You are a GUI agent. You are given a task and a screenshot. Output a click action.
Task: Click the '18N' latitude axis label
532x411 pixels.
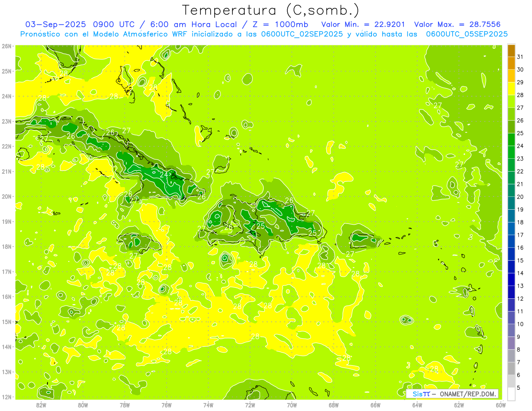point(7,247)
